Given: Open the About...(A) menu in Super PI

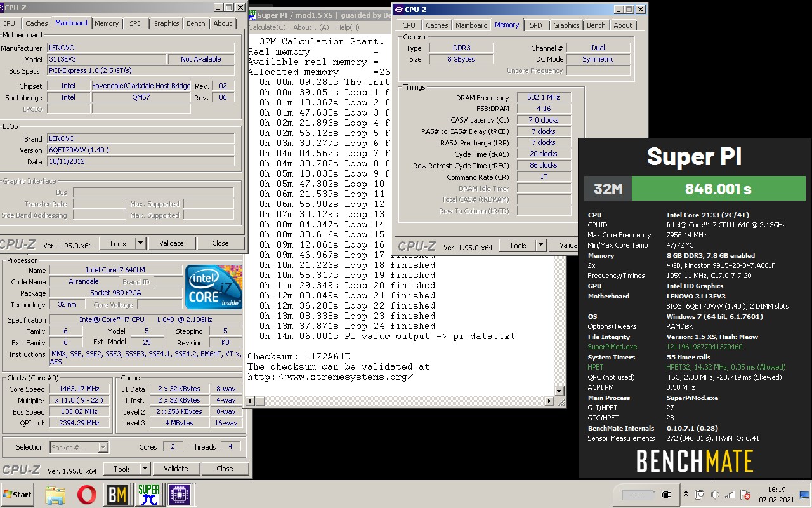Looking at the screenshot, I should pyautogui.click(x=311, y=27).
